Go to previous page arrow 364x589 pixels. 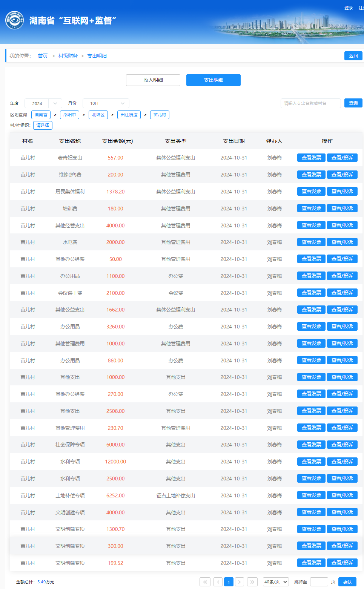[218, 582]
